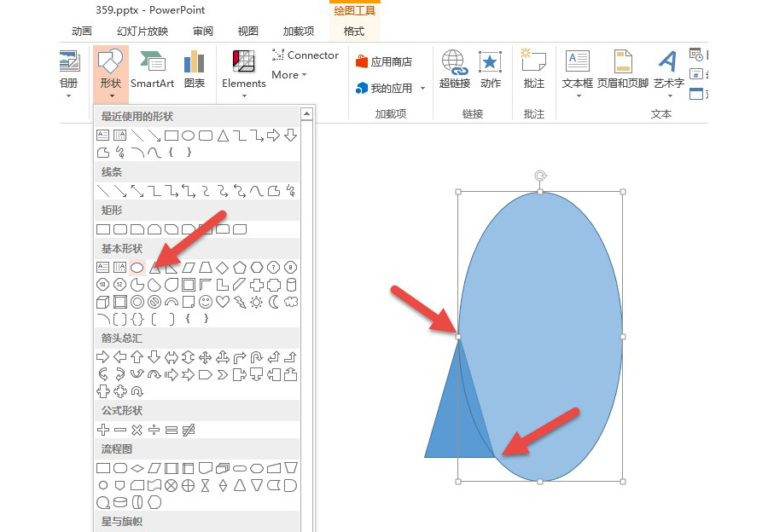Screen dimensions: 768x532
Task: Pick right arrow in 箭头总汇 section
Action: (103, 357)
